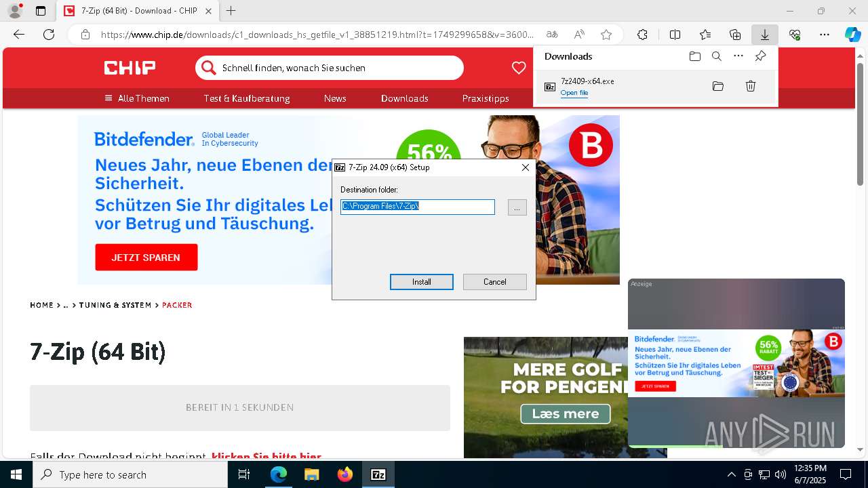Open the tab actions menu

[x=41, y=11]
